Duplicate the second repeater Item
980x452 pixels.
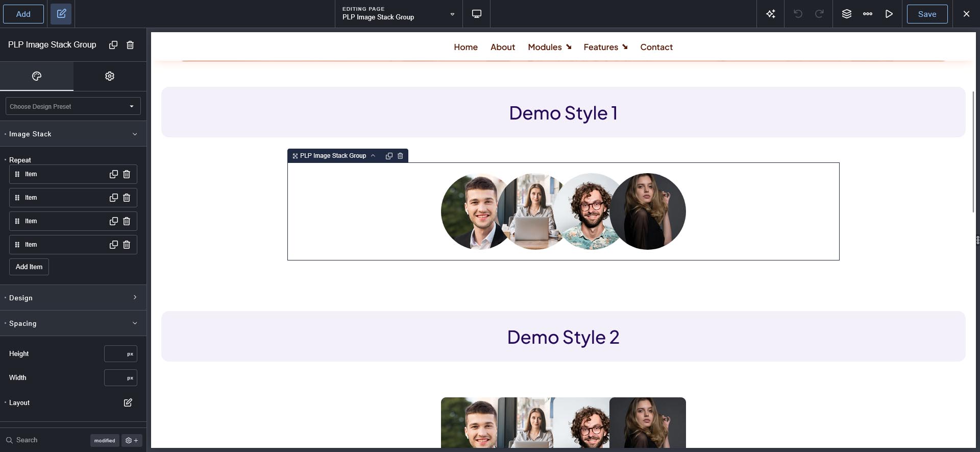(113, 198)
